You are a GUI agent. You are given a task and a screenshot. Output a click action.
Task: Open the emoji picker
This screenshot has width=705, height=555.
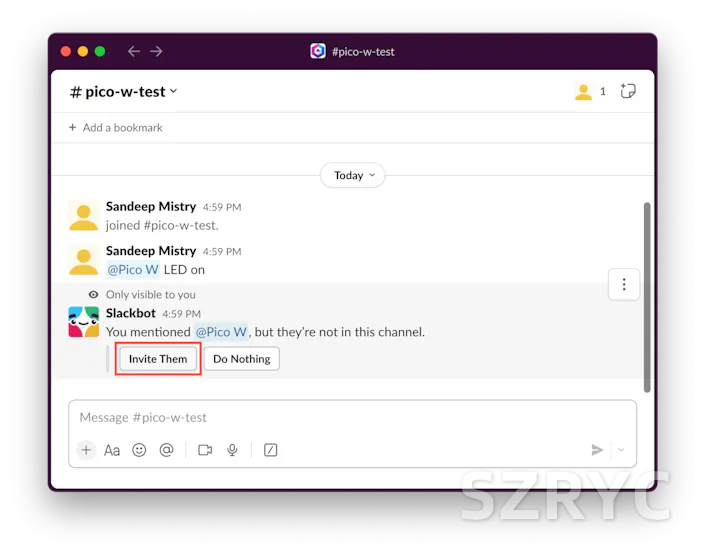point(139,450)
